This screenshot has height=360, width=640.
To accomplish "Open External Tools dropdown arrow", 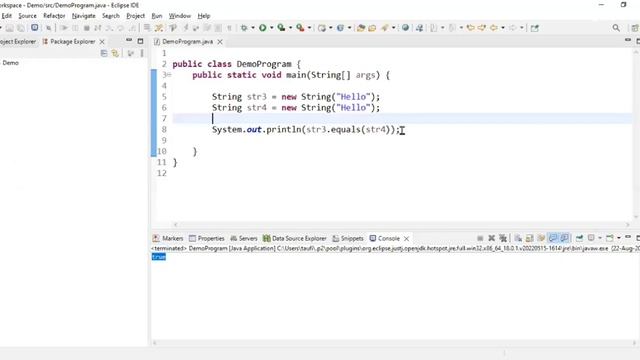I will (x=309, y=28).
